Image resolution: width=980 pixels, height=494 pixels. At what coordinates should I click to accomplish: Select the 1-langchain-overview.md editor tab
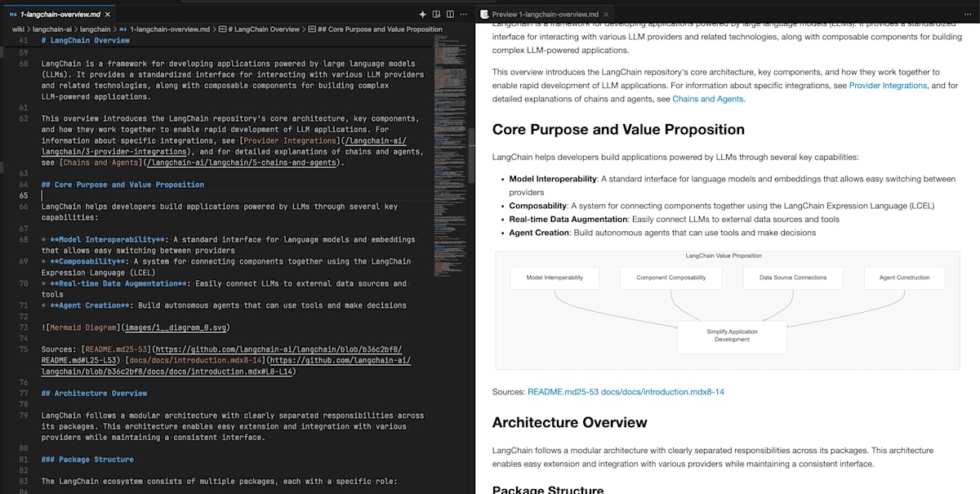coord(58,15)
